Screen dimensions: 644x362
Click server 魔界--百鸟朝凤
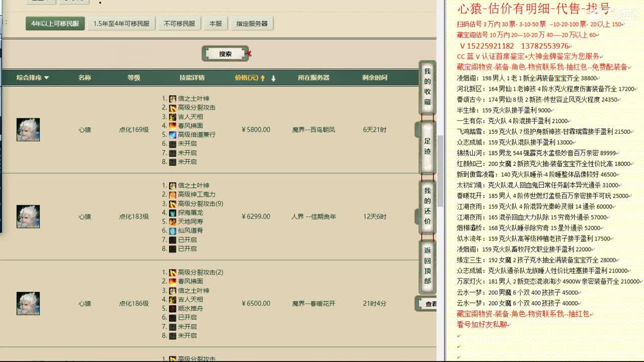click(313, 130)
